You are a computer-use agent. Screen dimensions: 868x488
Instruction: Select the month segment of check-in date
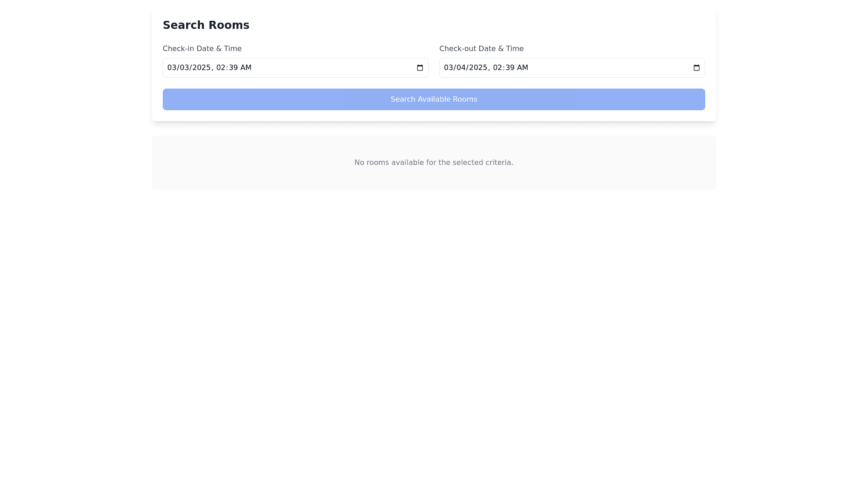[x=171, y=68]
